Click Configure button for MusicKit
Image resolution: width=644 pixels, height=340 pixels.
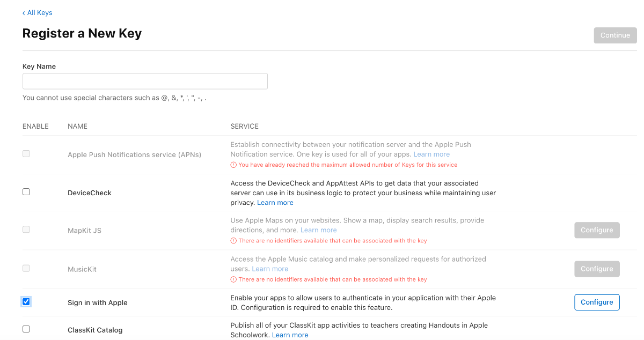coord(597,269)
